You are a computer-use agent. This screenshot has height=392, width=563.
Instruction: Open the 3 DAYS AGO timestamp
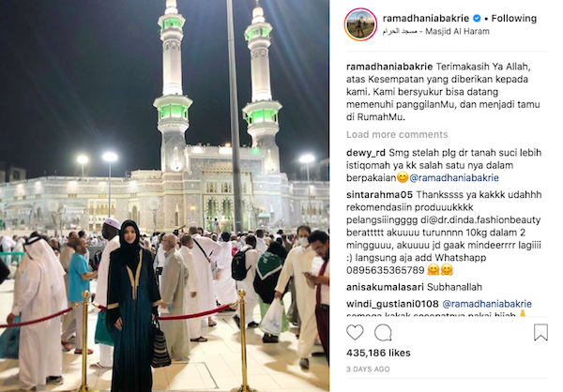pyautogui.click(x=368, y=369)
